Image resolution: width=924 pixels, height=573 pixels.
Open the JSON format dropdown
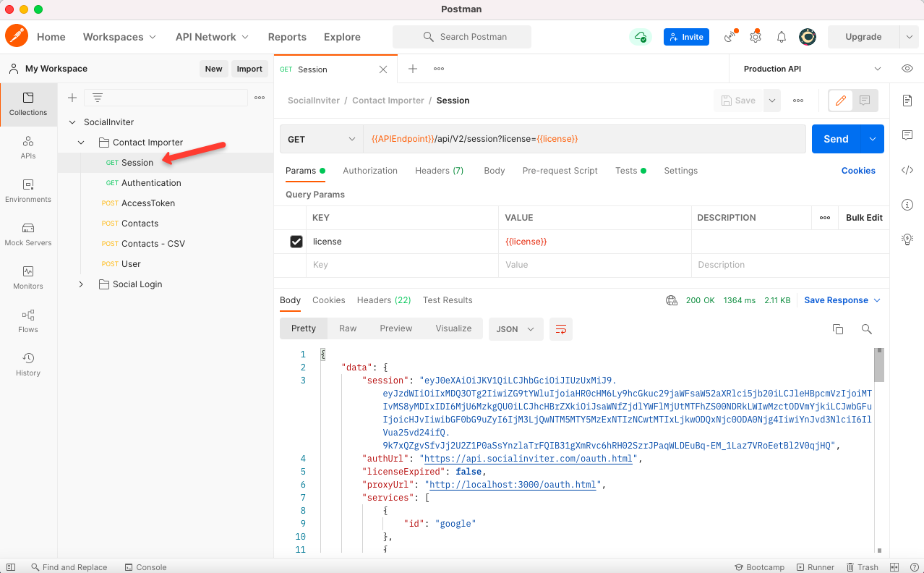pyautogui.click(x=516, y=329)
